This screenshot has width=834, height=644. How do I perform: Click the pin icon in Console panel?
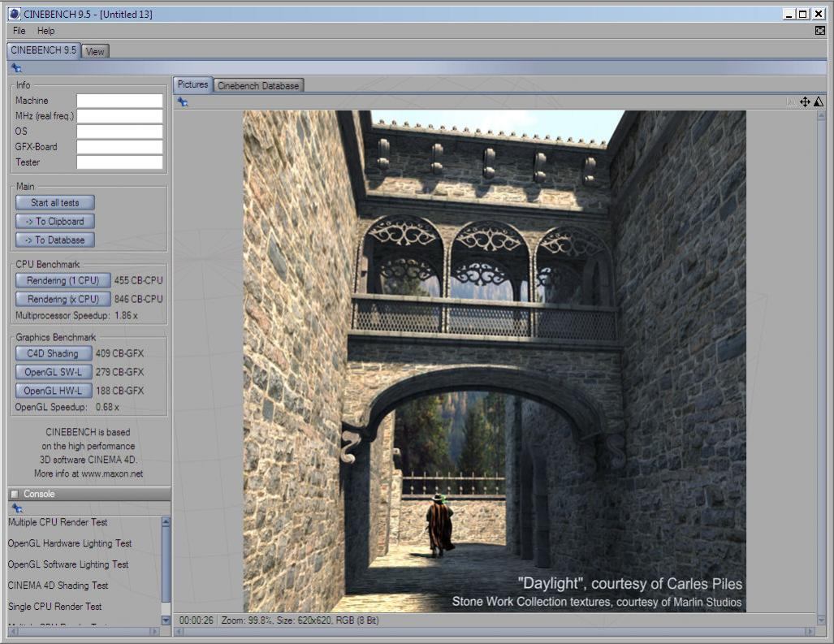(x=17, y=508)
